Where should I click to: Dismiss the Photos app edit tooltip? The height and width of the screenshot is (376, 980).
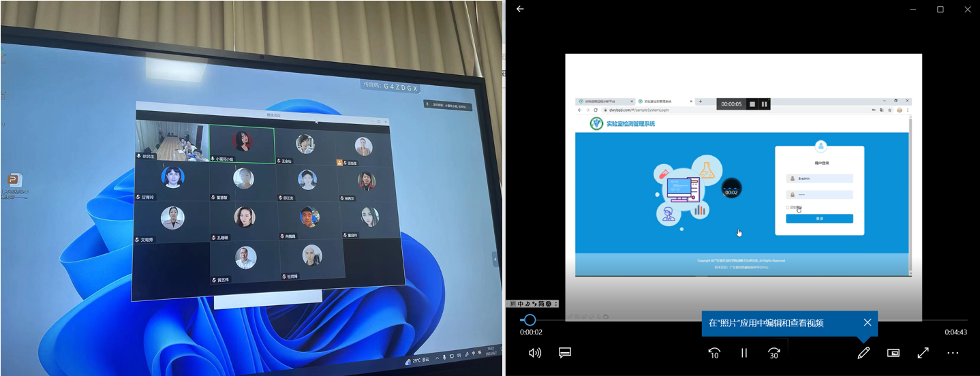867,323
